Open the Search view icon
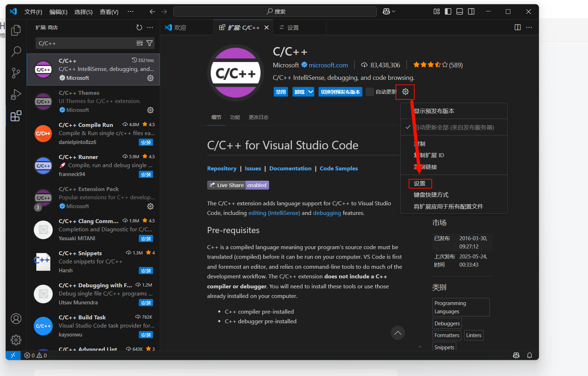 point(16,52)
